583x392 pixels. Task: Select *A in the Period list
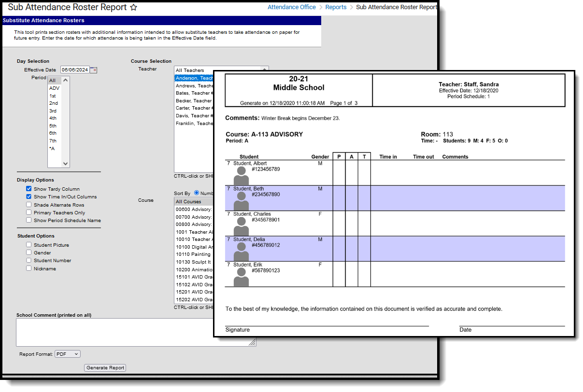pos(55,149)
